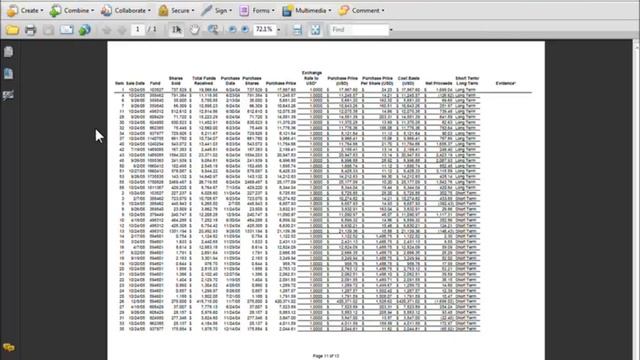Open the zoom percentage dropdown arrow
640x360 pixels.
point(279,30)
